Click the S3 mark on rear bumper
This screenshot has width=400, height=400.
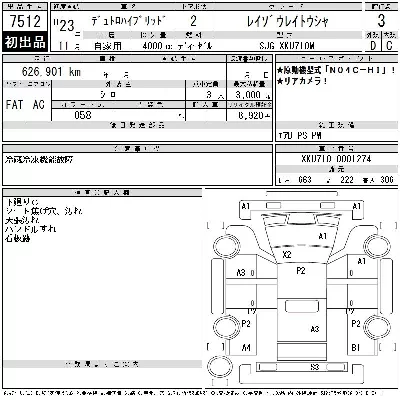[x=315, y=367]
